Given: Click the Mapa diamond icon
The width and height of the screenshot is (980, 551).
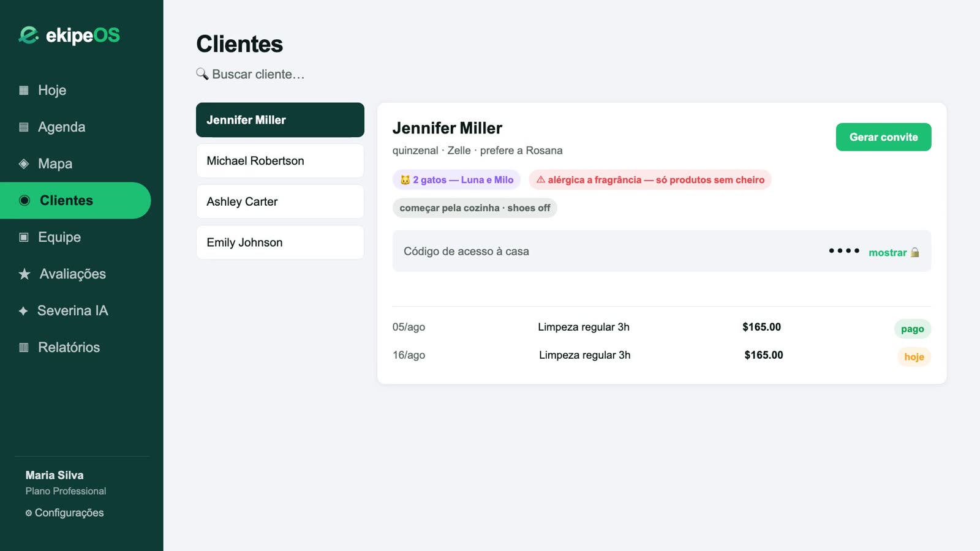Looking at the screenshot, I should point(24,164).
